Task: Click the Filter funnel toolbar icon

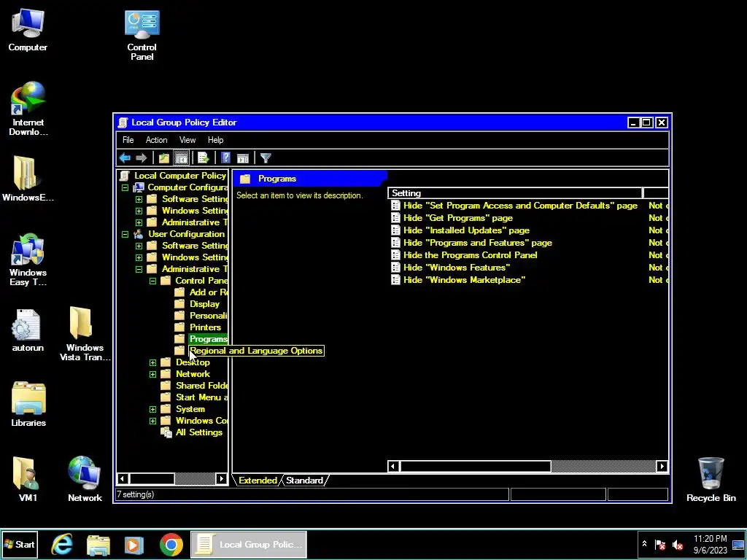Action: 266,157
